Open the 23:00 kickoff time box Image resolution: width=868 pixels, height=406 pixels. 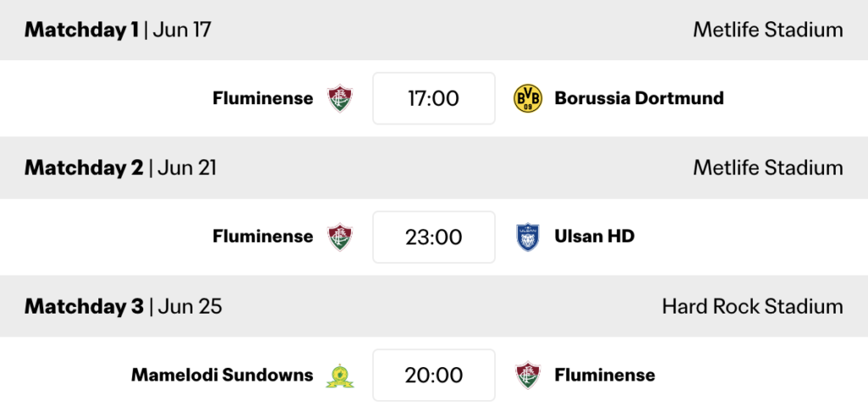tap(434, 237)
